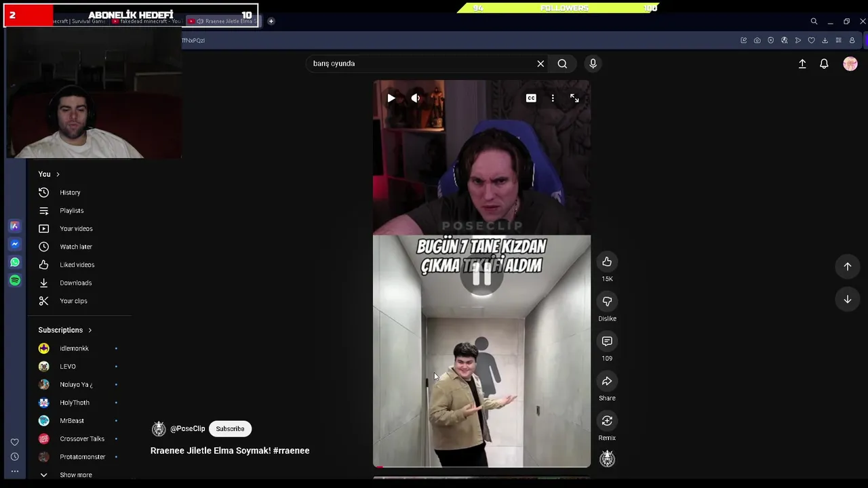868x488 pixels.
Task: Remix this Short
Action: pos(607,421)
